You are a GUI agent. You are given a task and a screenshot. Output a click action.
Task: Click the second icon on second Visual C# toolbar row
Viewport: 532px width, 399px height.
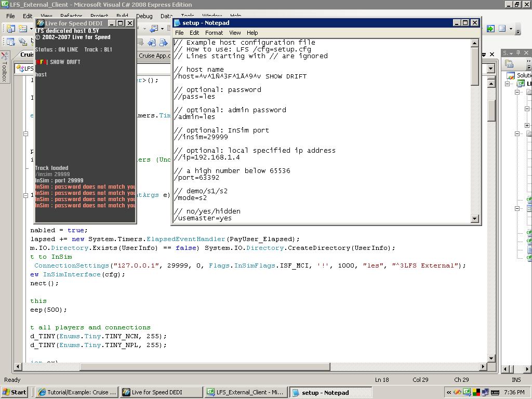pyautogui.click(x=23, y=42)
